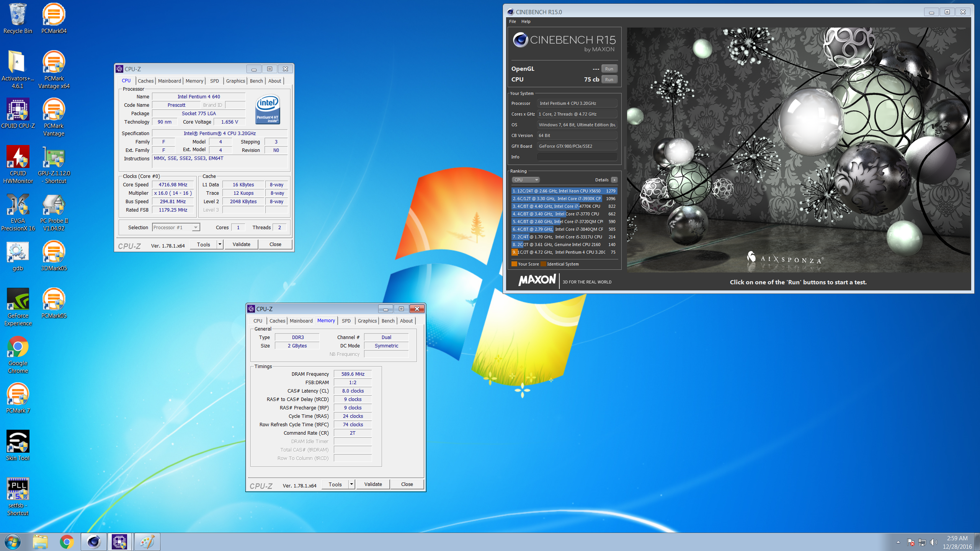Click the network tray icon
The image size is (980, 551).
(922, 542)
